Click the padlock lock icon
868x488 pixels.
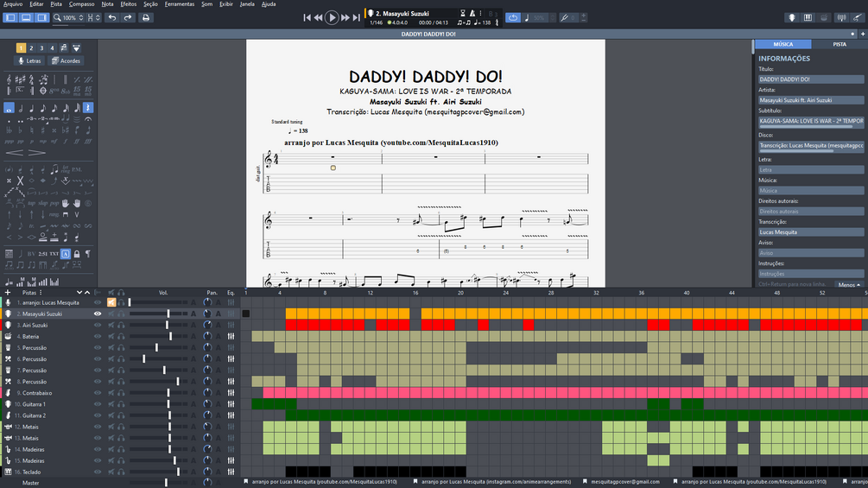click(x=77, y=254)
